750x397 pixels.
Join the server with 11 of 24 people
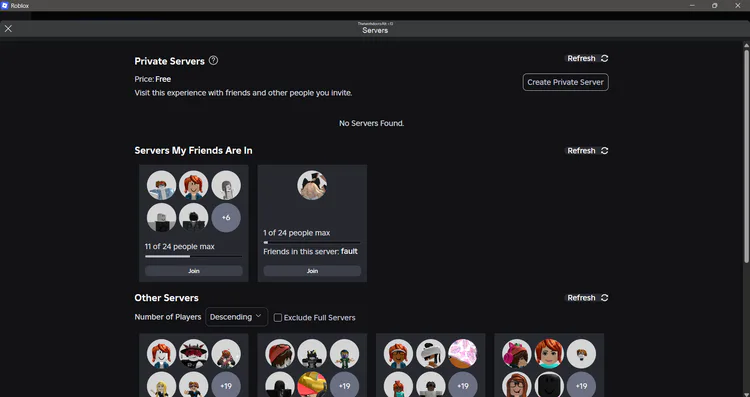pos(194,271)
